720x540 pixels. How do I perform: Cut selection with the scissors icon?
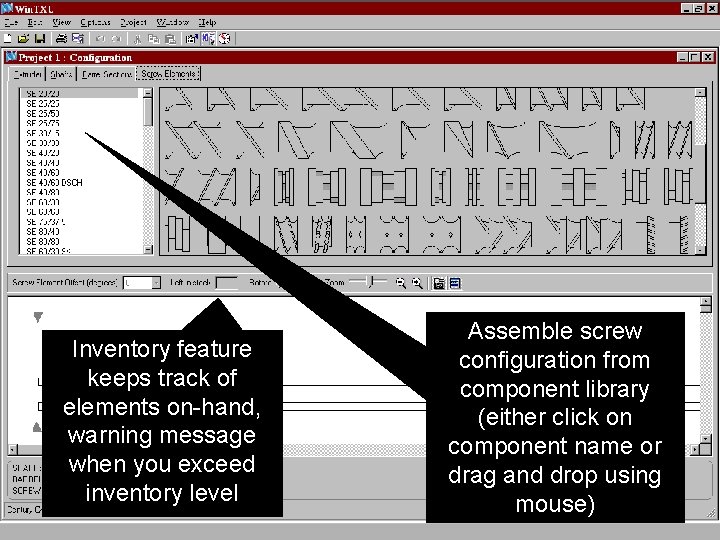[x=137, y=39]
